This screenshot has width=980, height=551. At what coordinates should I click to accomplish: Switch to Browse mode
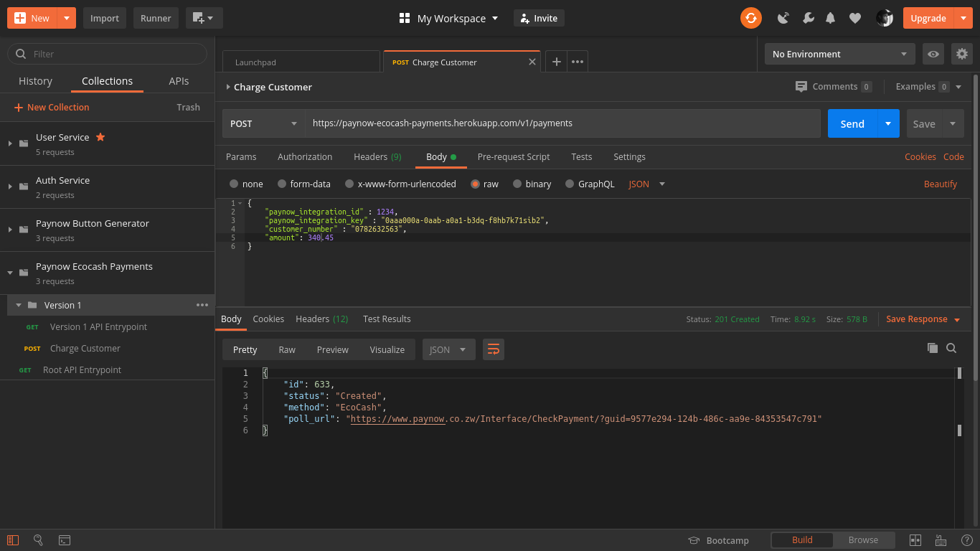[x=863, y=540]
